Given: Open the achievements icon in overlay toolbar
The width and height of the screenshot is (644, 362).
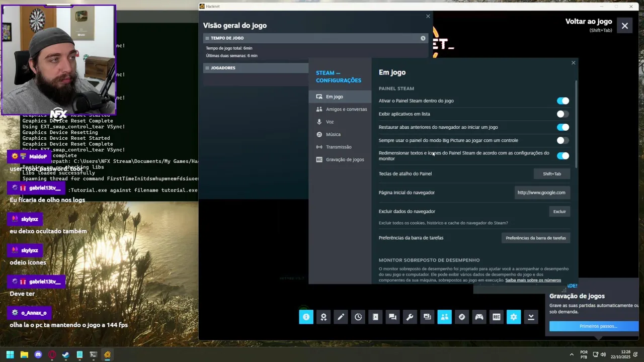Looking at the screenshot, I should tap(324, 317).
